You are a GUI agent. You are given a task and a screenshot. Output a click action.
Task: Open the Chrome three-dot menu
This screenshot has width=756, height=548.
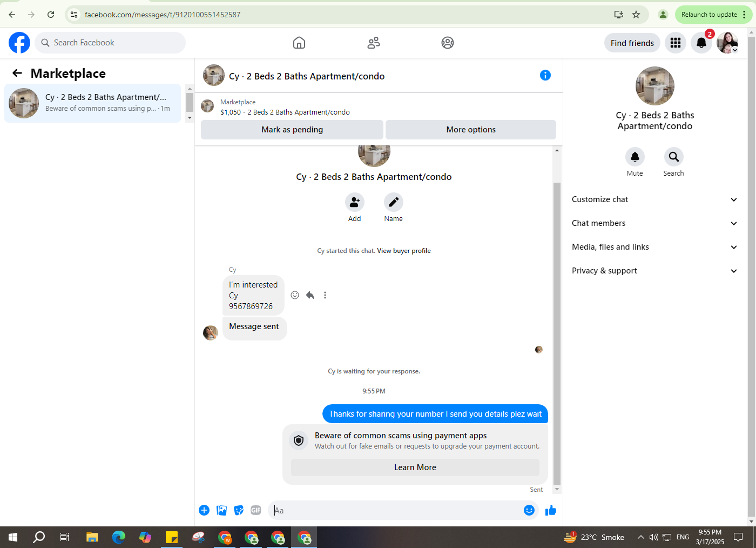745,15
